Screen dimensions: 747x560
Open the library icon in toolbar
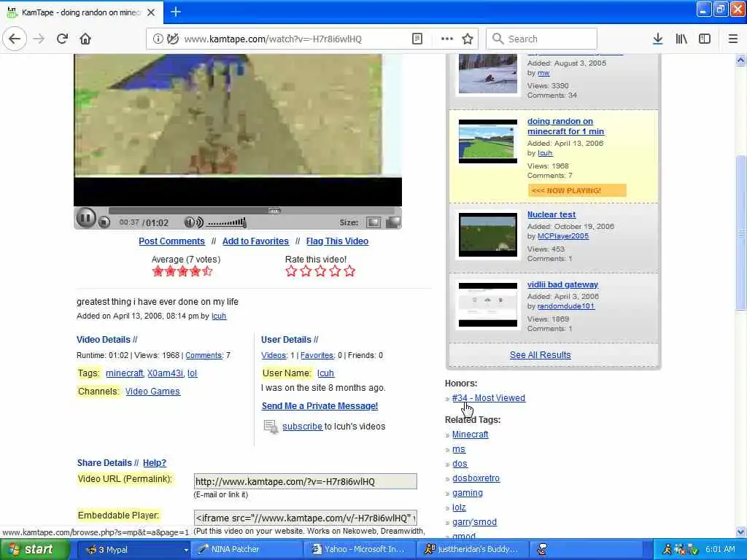click(x=681, y=39)
